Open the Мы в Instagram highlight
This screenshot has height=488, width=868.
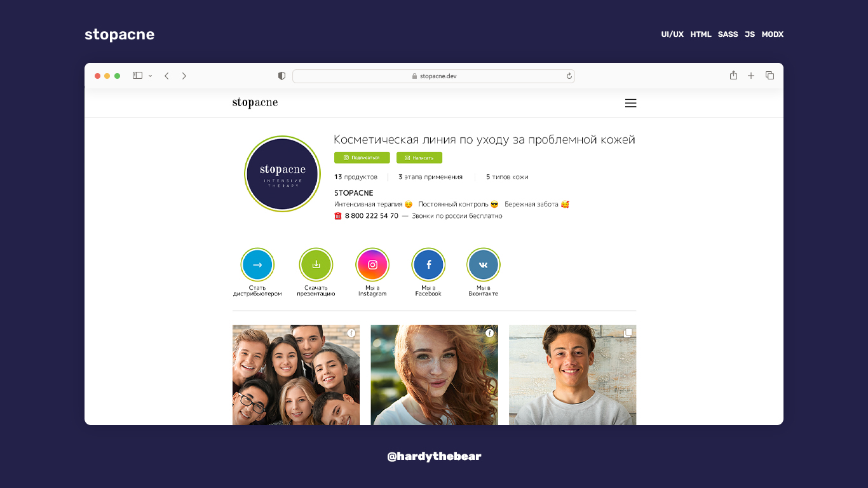pyautogui.click(x=372, y=265)
